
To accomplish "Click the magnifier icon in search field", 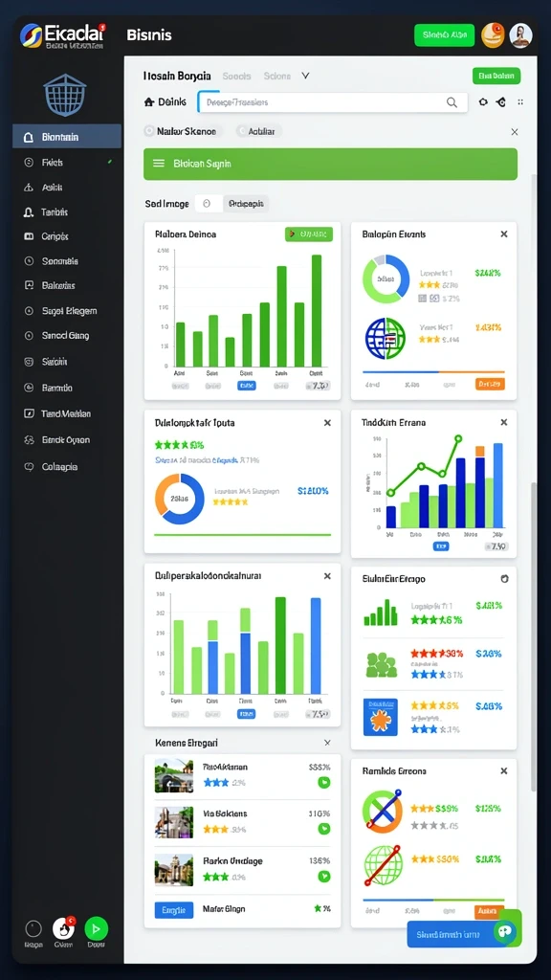I will pyautogui.click(x=452, y=102).
